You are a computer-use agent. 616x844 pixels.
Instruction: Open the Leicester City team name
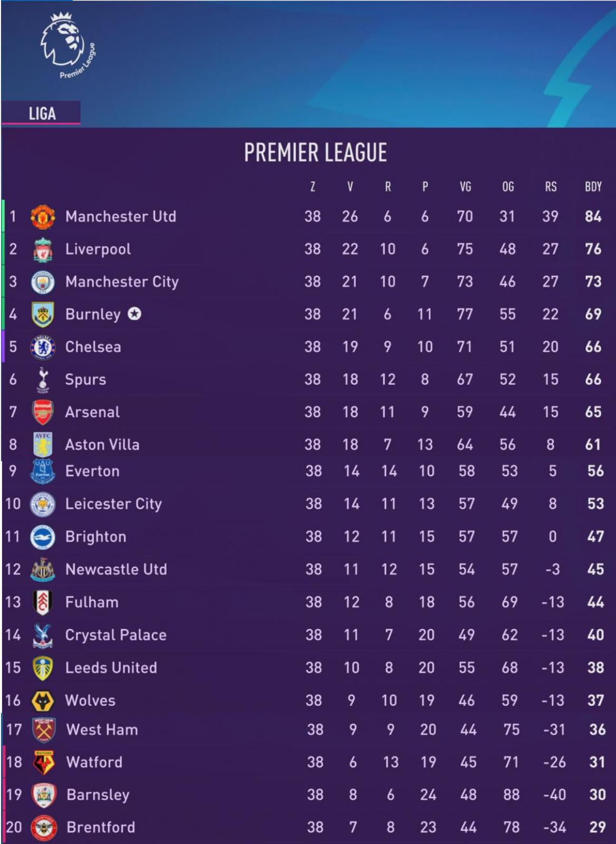tap(113, 504)
